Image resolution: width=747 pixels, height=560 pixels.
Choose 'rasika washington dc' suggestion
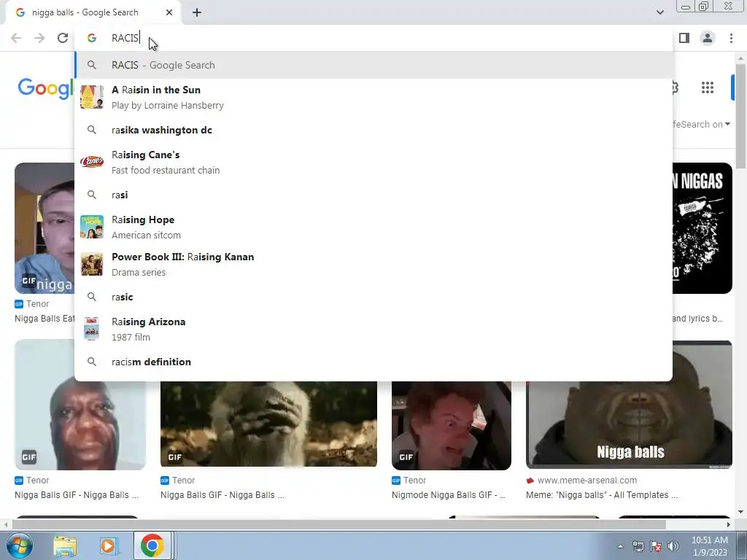pyautogui.click(x=374, y=130)
